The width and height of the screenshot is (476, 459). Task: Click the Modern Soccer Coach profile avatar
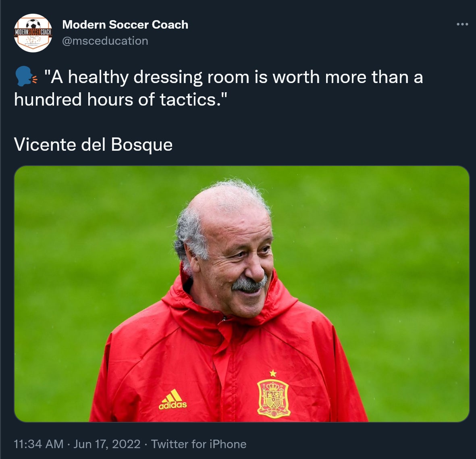[x=33, y=33]
